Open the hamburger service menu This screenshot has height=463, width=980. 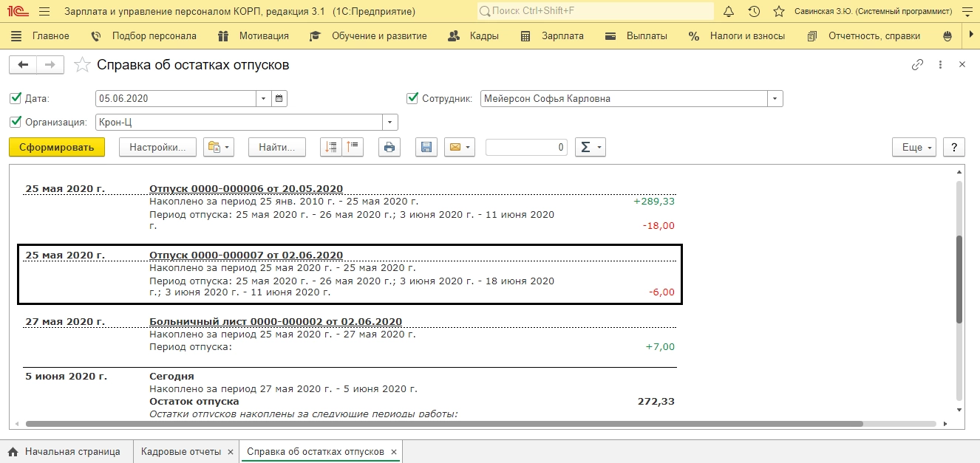[44, 12]
